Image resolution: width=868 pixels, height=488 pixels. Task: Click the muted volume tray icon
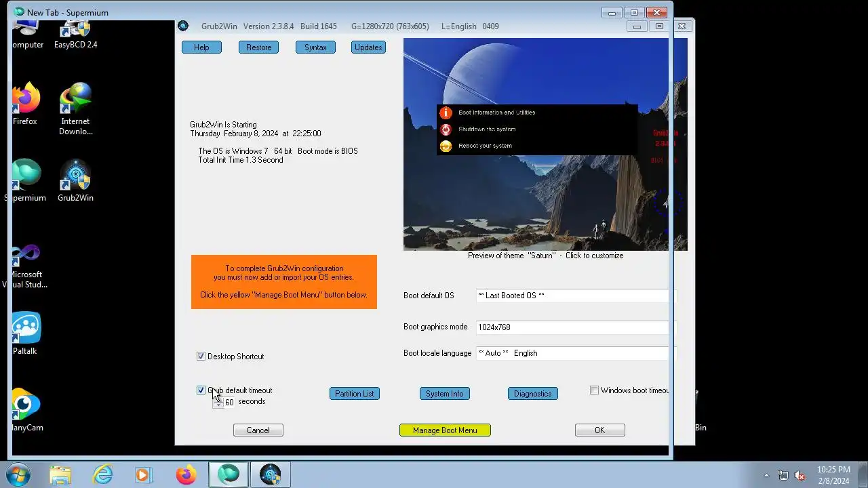800,476
